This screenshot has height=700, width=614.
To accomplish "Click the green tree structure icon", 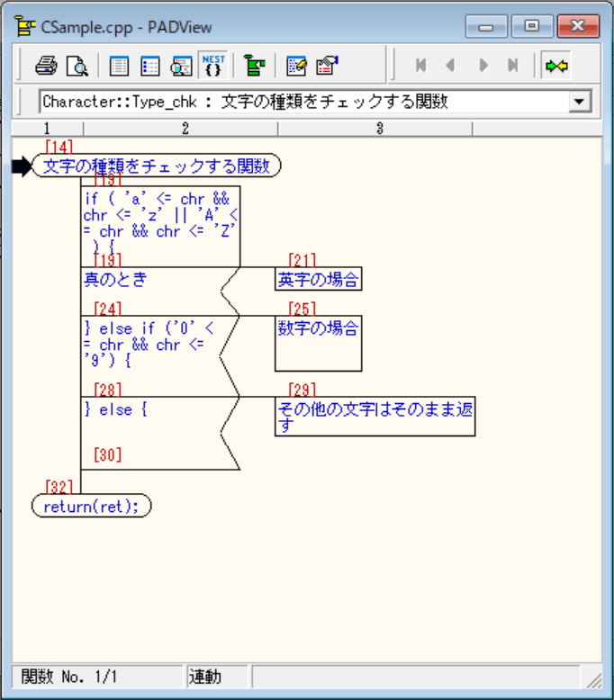I will [x=254, y=66].
